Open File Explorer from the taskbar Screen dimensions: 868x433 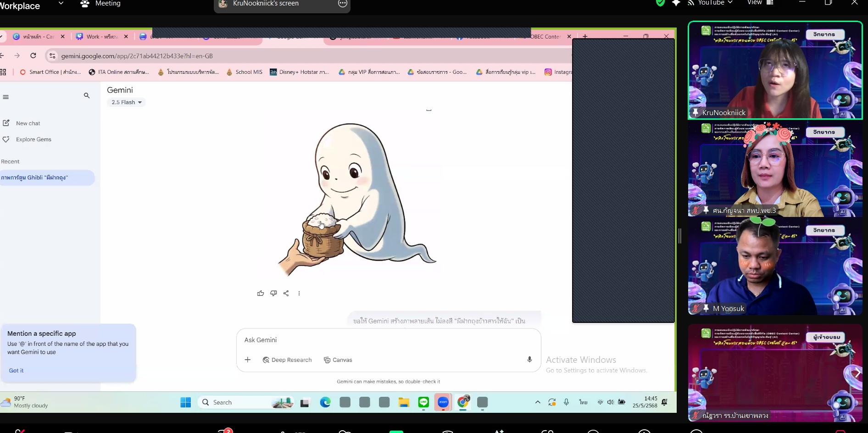[x=404, y=402]
